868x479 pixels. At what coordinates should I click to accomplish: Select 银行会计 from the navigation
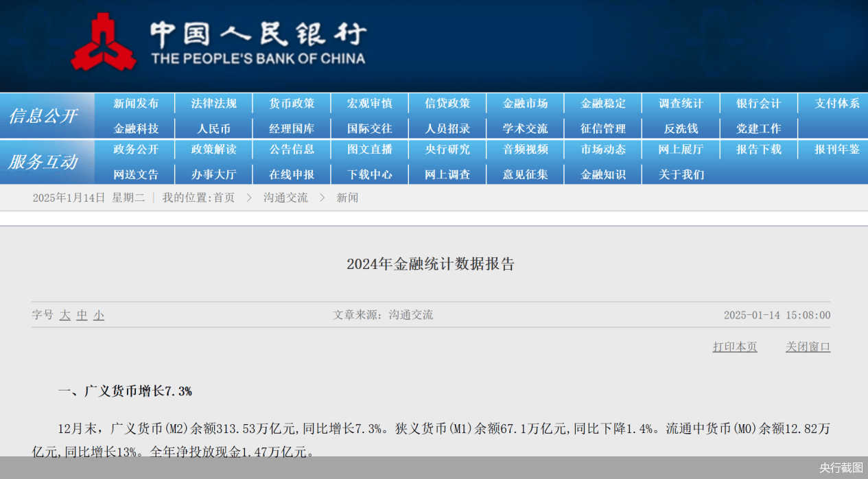[758, 103]
